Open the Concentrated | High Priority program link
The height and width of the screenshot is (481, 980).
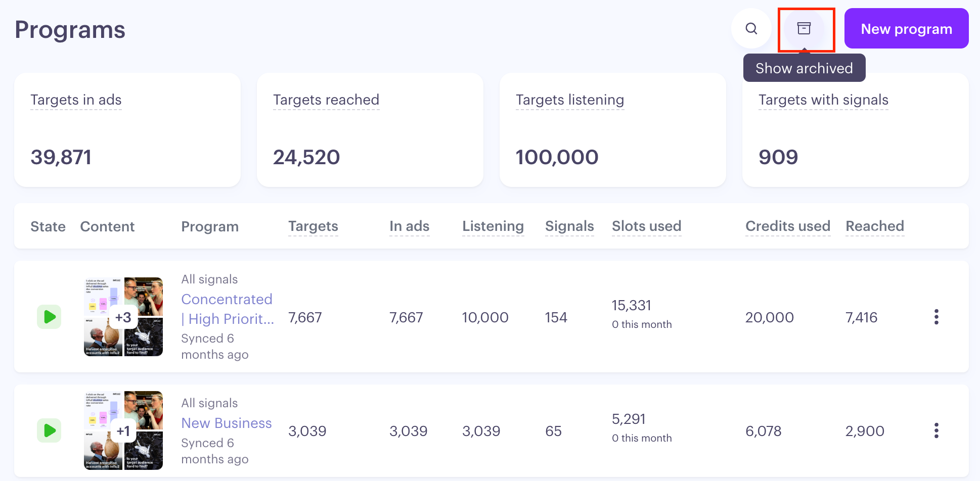pyautogui.click(x=228, y=309)
